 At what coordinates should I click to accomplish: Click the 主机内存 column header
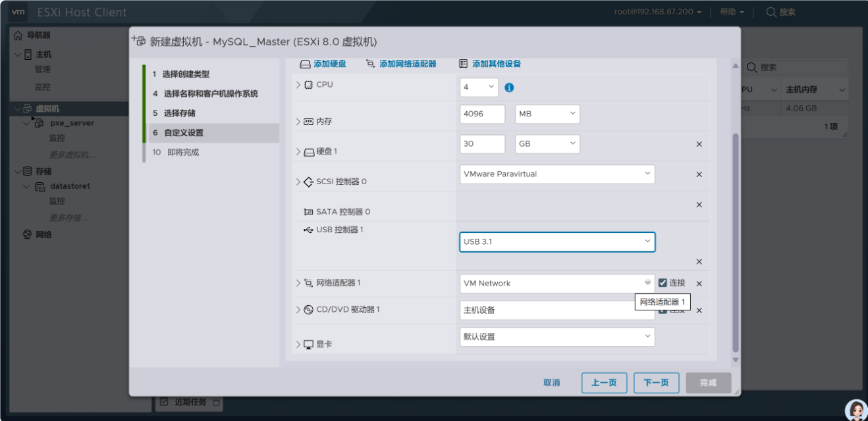[815, 89]
